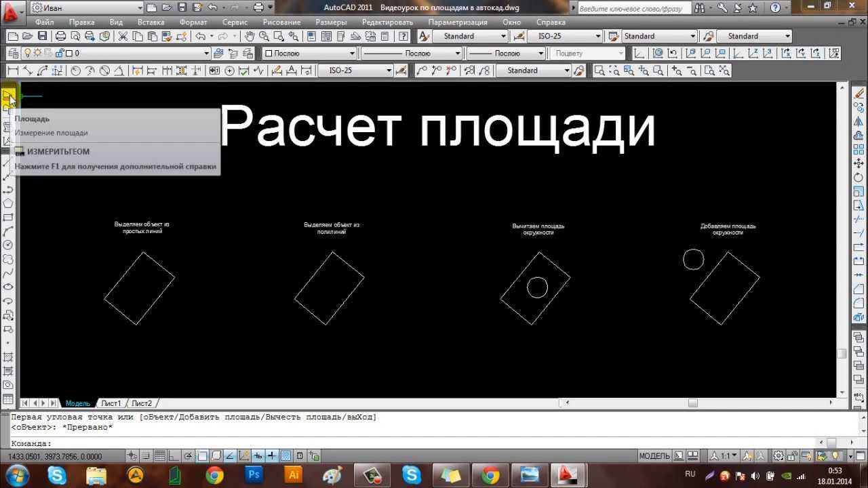Open Photoshop from the taskbar
The height and width of the screenshot is (488, 868).
(x=254, y=474)
